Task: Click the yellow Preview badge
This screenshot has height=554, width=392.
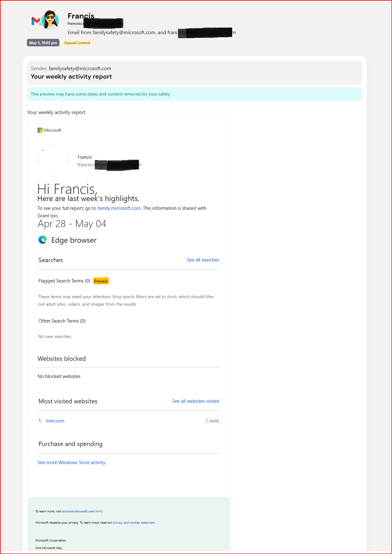Action: (x=101, y=281)
